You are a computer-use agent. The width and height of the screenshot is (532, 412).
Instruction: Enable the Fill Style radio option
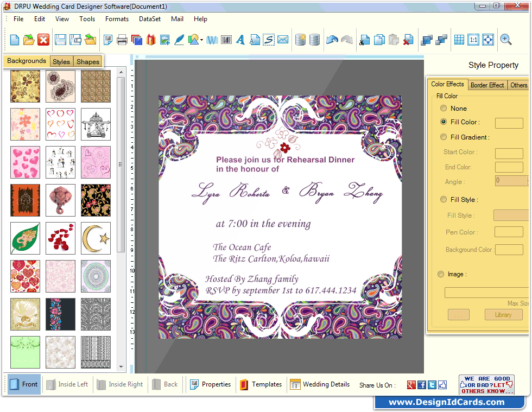pos(444,200)
